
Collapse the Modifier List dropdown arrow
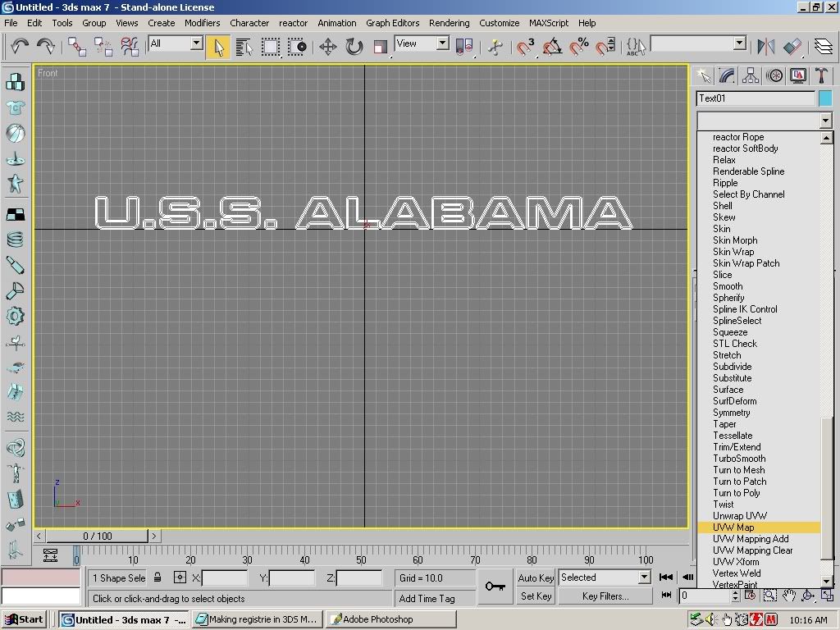click(x=825, y=121)
